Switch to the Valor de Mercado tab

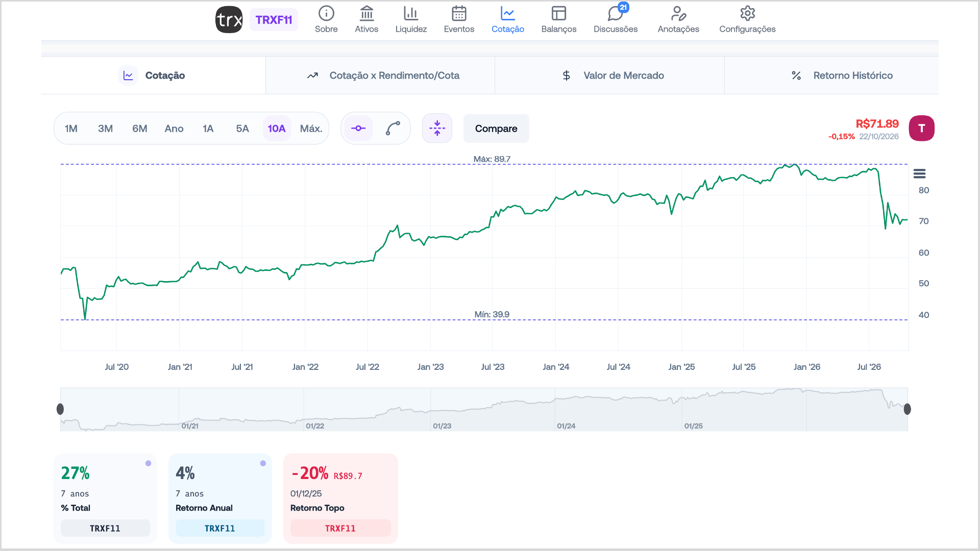(x=609, y=76)
